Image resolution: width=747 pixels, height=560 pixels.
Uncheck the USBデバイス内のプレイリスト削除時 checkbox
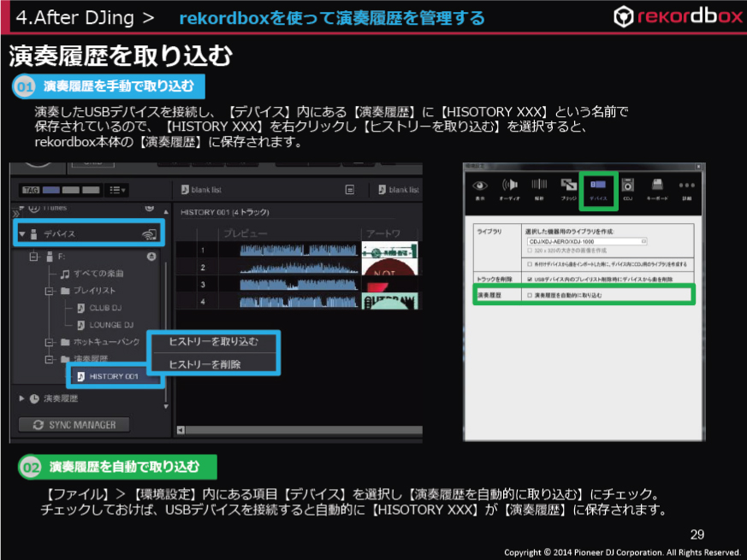[530, 279]
